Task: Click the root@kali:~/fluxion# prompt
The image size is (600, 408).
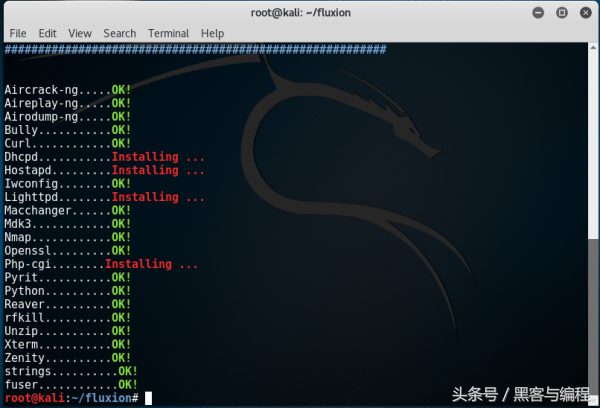Action: pyautogui.click(x=72, y=398)
